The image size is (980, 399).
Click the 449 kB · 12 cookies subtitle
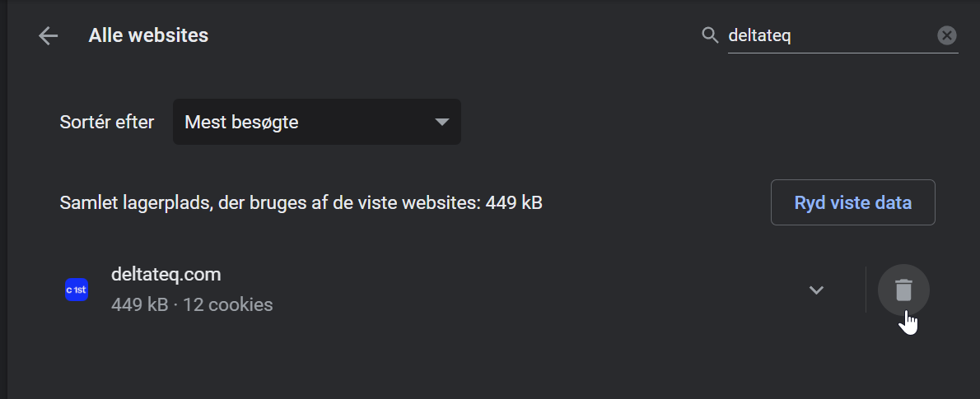coord(192,304)
